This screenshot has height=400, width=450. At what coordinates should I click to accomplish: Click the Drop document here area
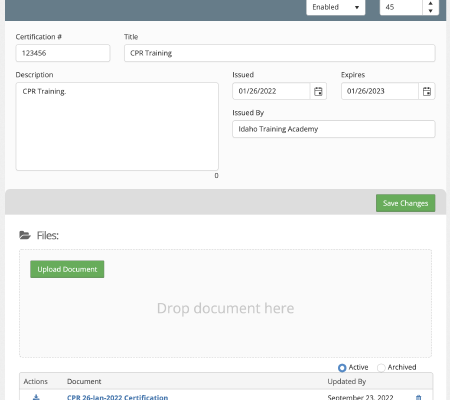[225, 308]
